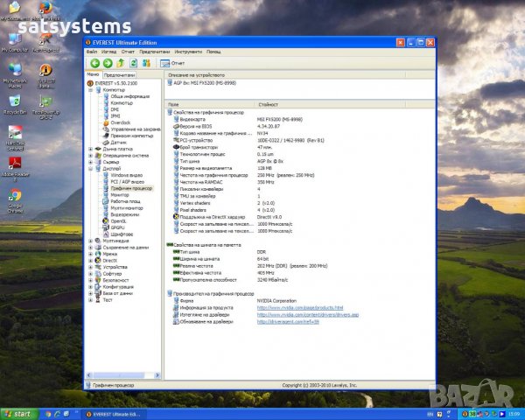
Task: Open the Инструменти menu
Action: pos(188,52)
